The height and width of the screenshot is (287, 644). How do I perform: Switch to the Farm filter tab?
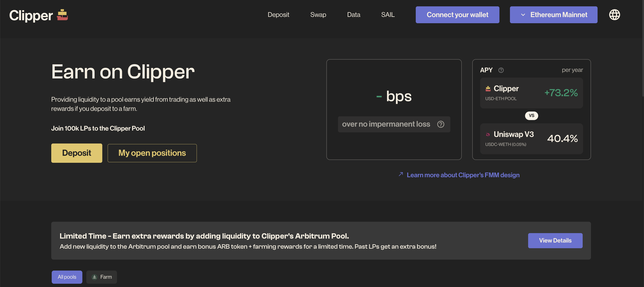click(101, 277)
